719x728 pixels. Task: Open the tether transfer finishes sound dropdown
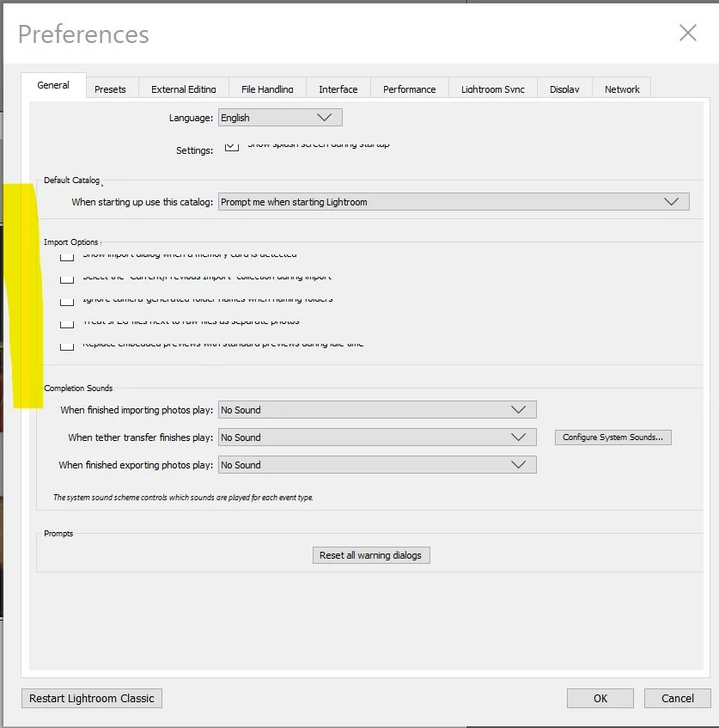377,437
